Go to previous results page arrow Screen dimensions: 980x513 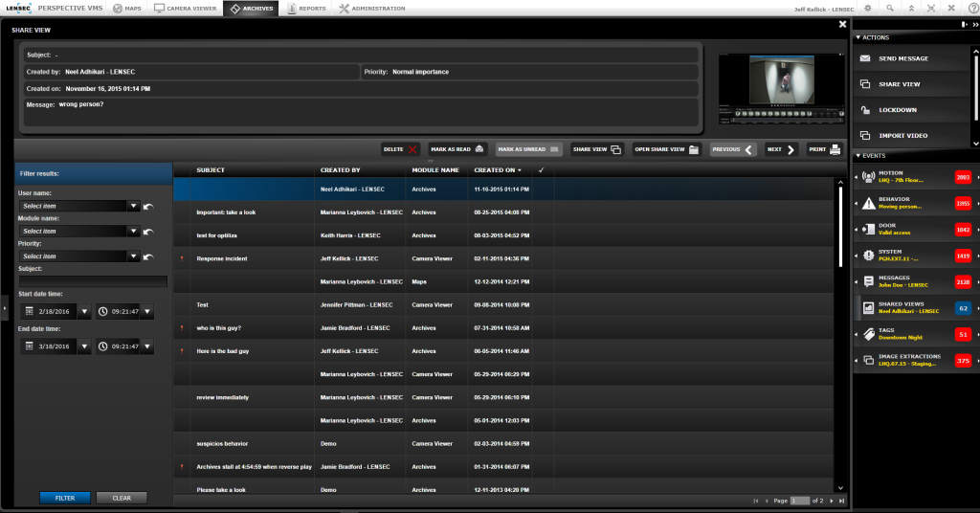pos(767,501)
